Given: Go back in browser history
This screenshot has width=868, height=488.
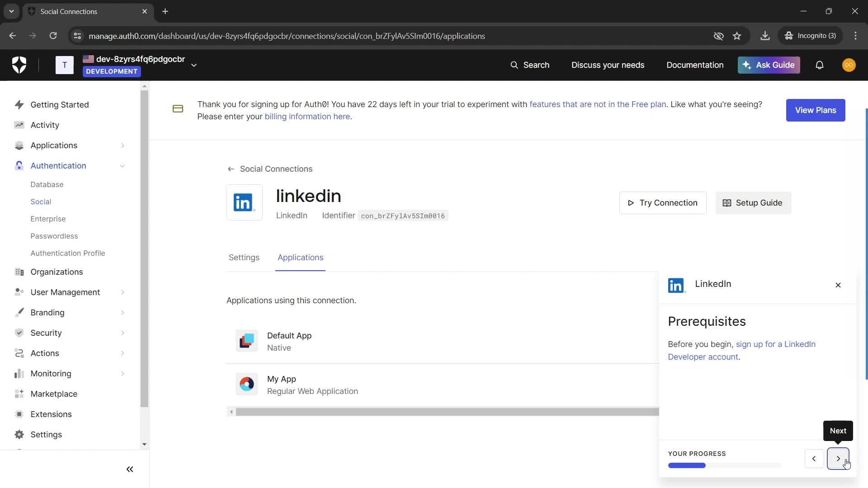Looking at the screenshot, I should (x=12, y=36).
